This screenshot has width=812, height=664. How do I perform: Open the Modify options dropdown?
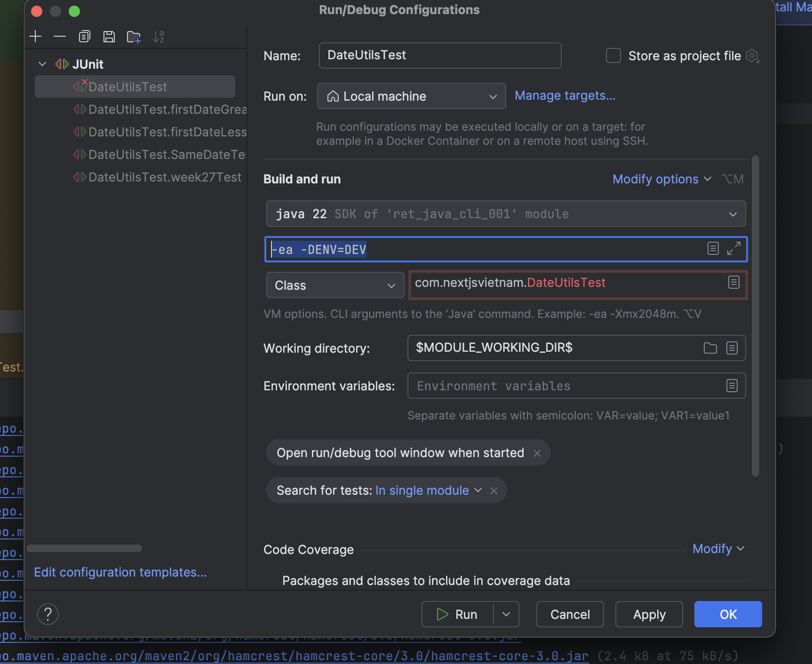[x=661, y=179]
